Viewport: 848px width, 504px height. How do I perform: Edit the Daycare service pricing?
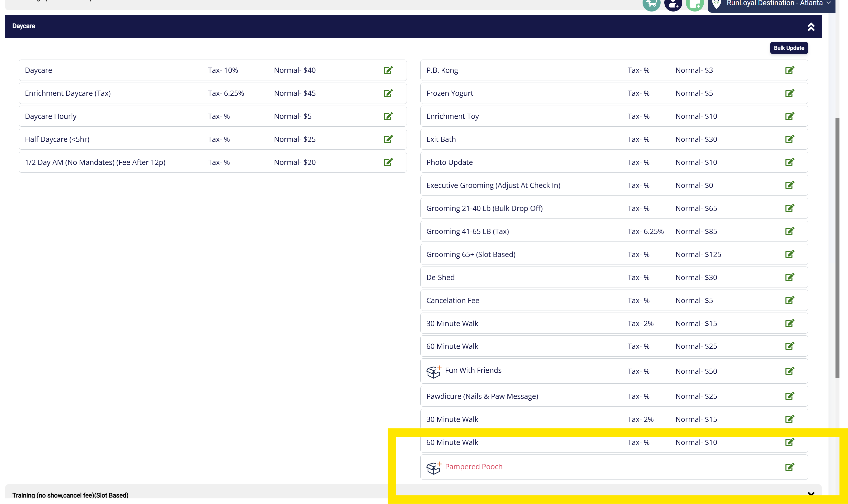point(388,70)
